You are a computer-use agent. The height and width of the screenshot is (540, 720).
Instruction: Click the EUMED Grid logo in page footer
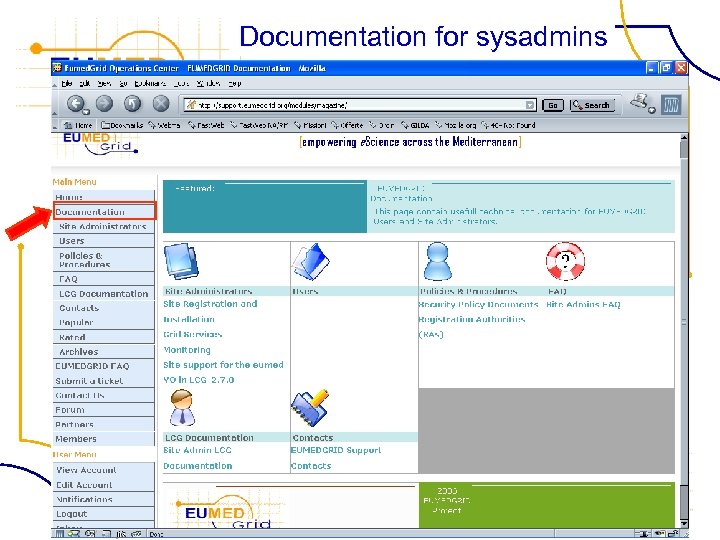click(x=225, y=512)
